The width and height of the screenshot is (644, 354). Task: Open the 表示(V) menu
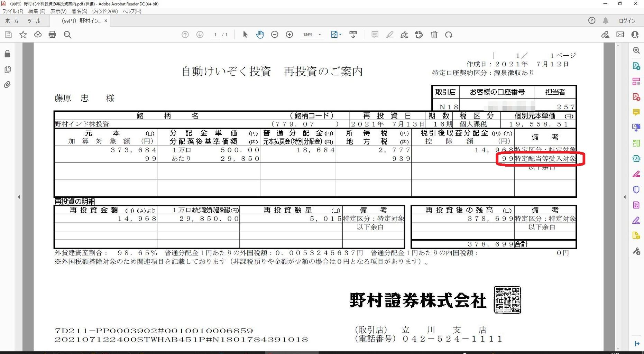tap(58, 11)
